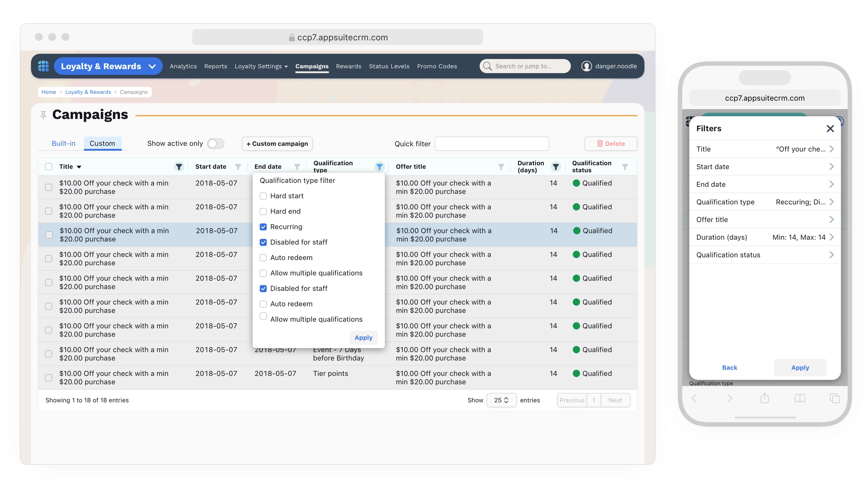Apply the Qualification type filter popup
This screenshot has height=488, width=868.
pos(363,338)
